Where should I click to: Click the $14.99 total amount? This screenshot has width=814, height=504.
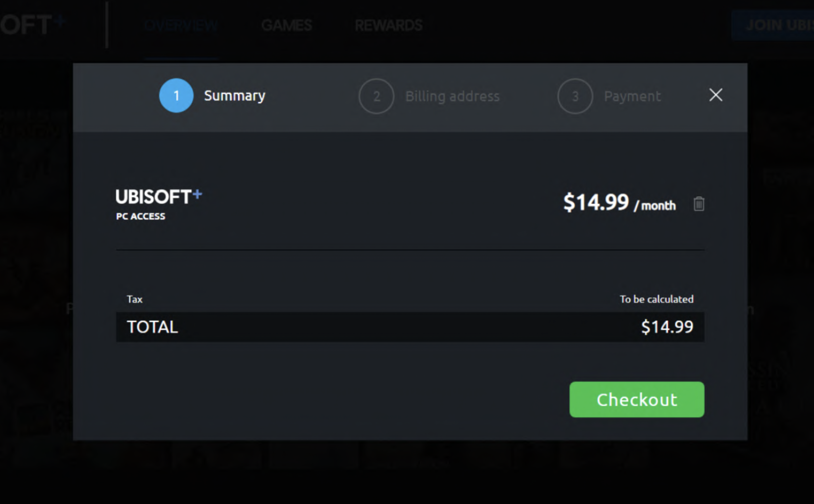point(667,327)
